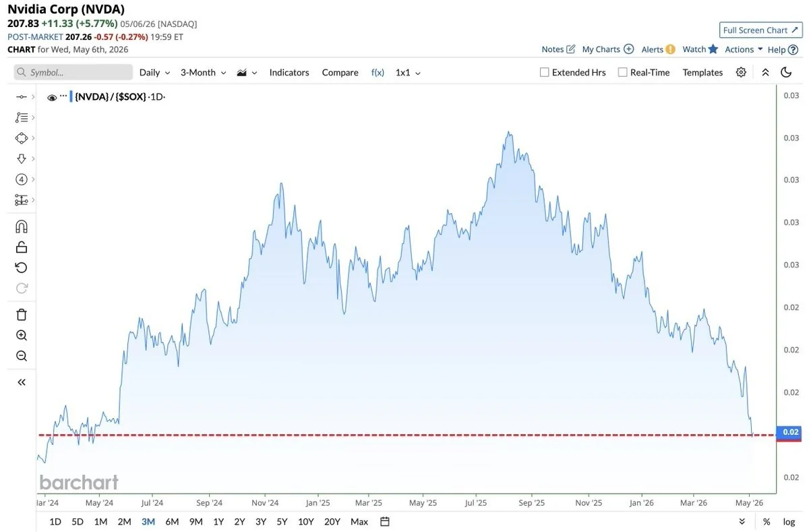Click the redo arrow icon
The height and width of the screenshot is (532, 809).
tap(21, 288)
